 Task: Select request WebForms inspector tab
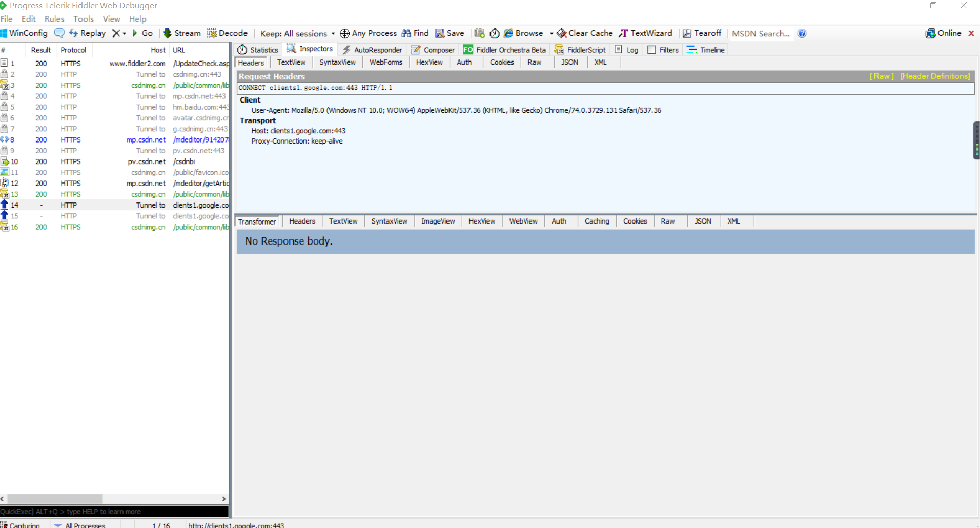point(386,63)
